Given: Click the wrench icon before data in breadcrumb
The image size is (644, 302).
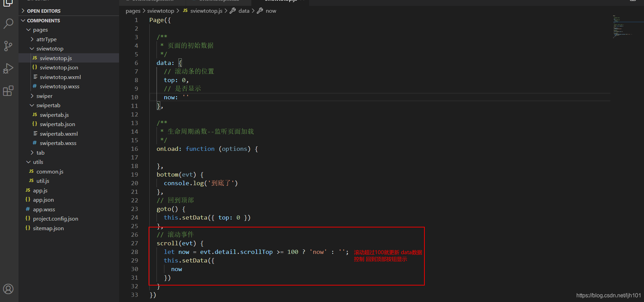Looking at the screenshot, I should click(x=233, y=11).
